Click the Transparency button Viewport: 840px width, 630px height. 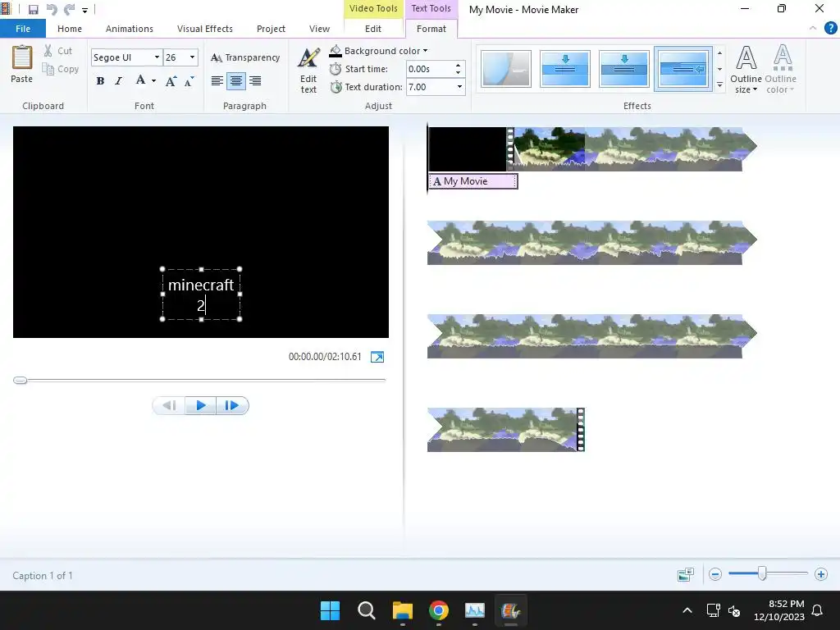[244, 57]
